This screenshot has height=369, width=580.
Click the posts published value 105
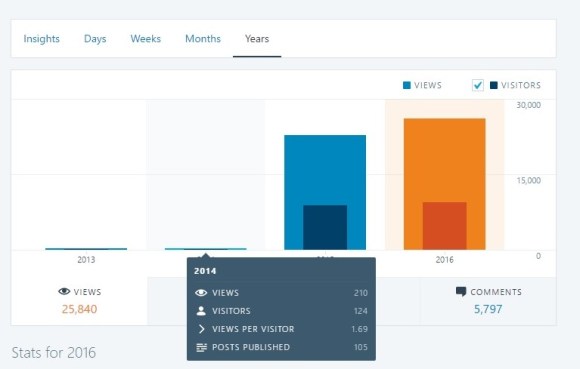click(361, 347)
